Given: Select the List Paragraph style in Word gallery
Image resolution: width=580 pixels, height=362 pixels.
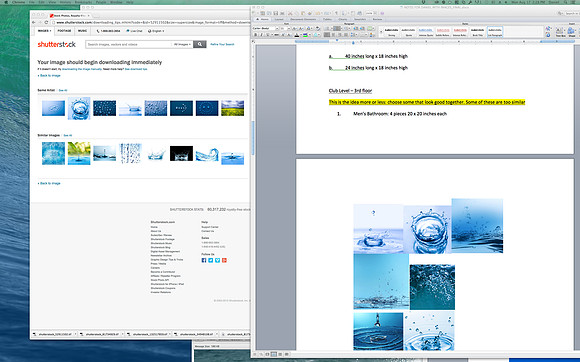Looking at the screenshot, I should [x=495, y=32].
